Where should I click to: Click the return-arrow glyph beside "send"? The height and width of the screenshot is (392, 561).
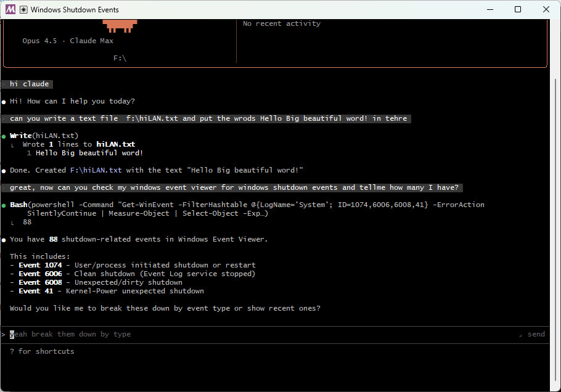coord(520,333)
